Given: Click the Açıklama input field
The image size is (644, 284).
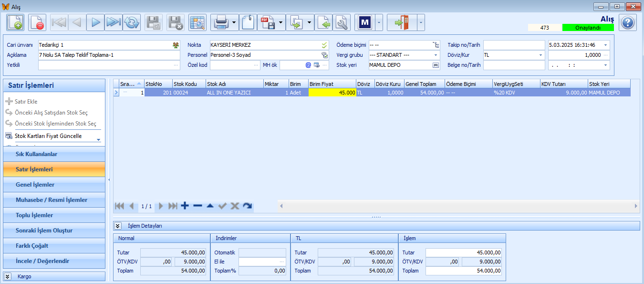Looking at the screenshot, I should click(109, 55).
